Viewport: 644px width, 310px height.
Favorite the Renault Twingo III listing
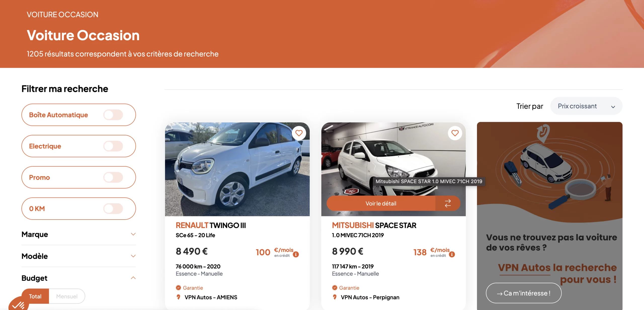point(299,133)
